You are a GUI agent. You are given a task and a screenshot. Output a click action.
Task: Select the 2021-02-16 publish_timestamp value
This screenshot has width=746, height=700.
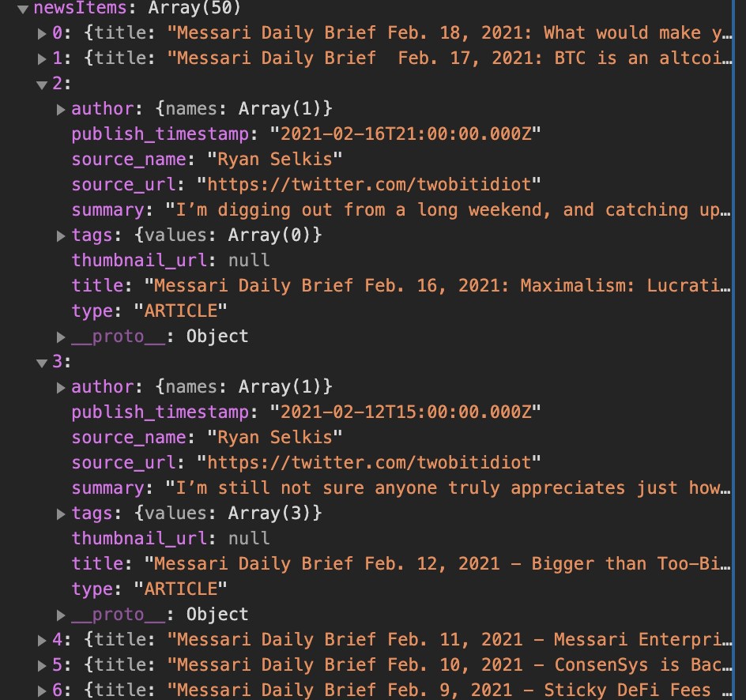point(405,134)
